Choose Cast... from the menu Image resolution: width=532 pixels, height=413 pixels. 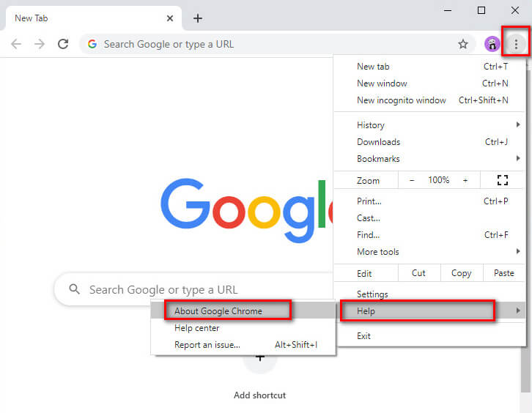[x=429, y=218]
